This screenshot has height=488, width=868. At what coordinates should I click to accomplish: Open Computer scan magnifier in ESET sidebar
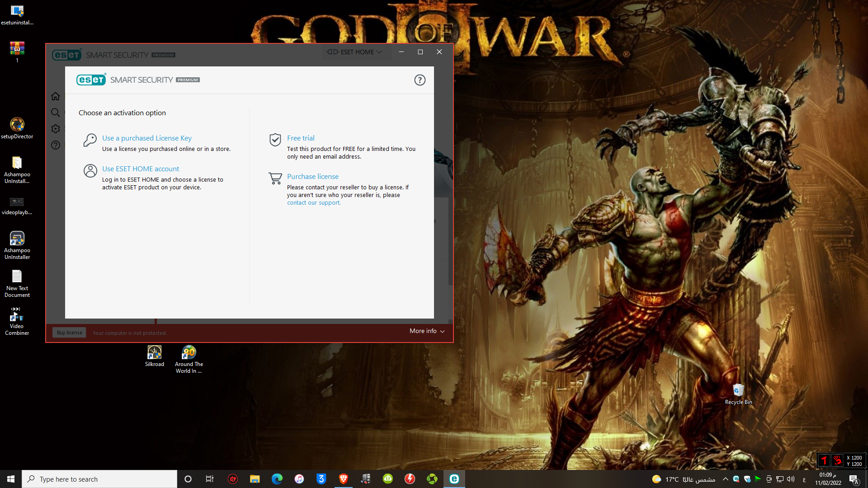[x=56, y=113]
